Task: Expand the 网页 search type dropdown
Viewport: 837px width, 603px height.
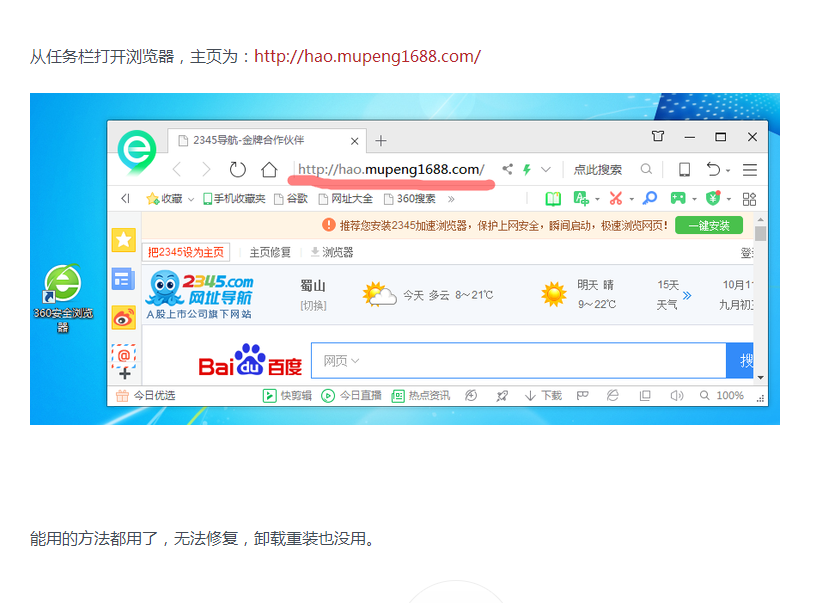Action: pyautogui.click(x=341, y=361)
